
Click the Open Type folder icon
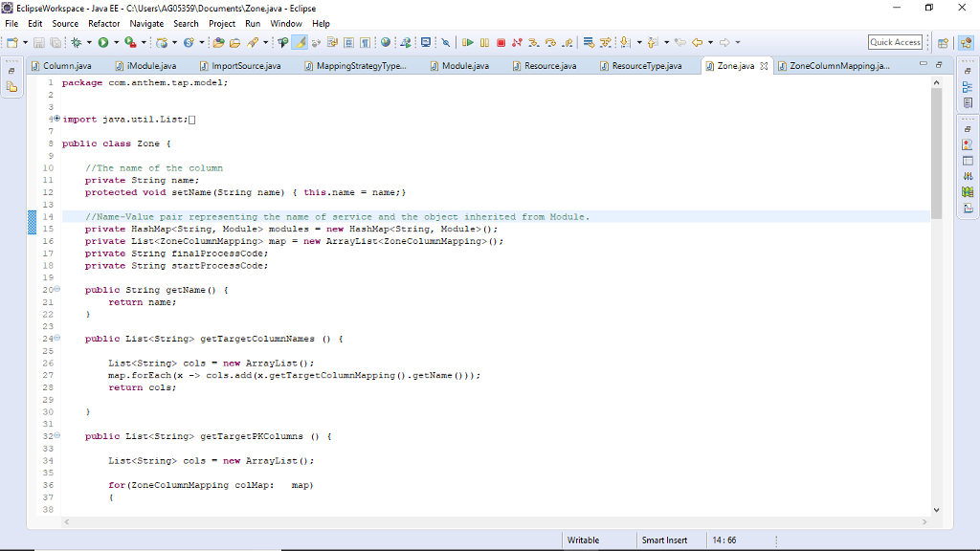click(x=218, y=42)
